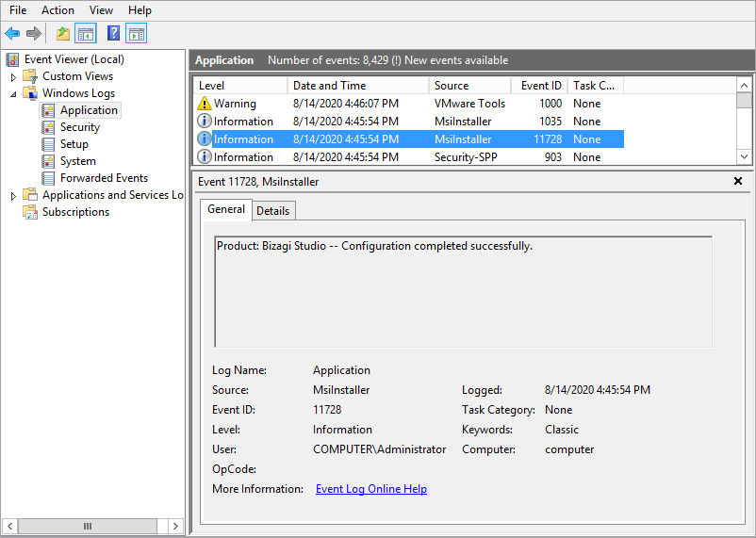
Task: Select the Application log tree item
Action: 89,110
